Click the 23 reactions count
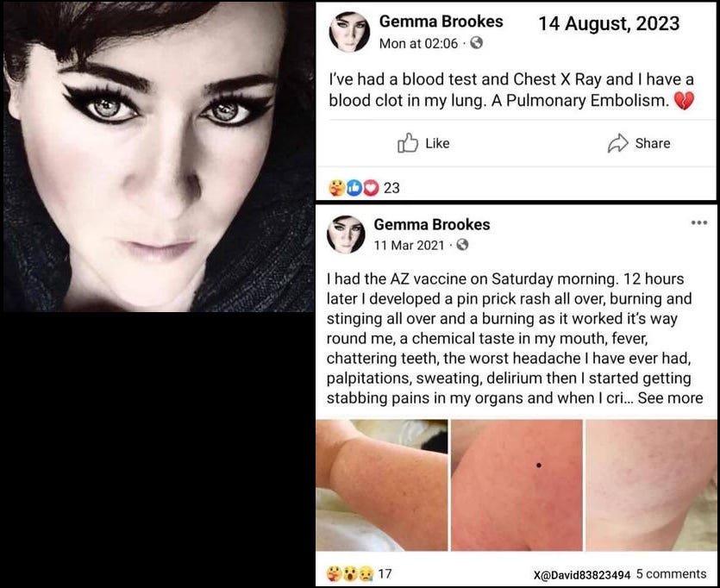 pyautogui.click(x=391, y=188)
